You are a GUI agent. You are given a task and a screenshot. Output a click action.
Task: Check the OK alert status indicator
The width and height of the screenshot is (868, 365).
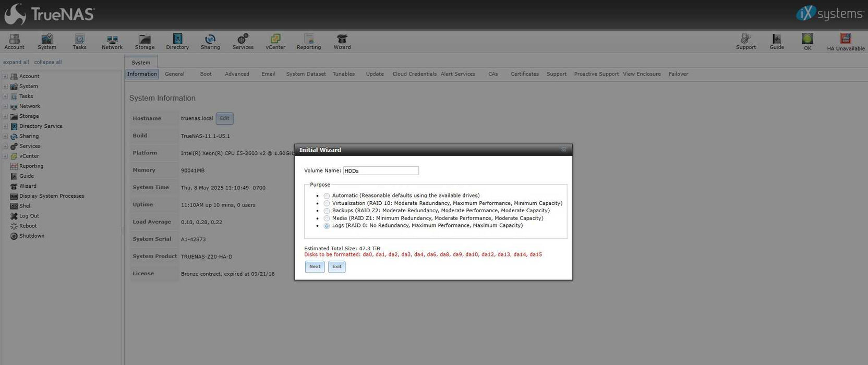coord(807,42)
